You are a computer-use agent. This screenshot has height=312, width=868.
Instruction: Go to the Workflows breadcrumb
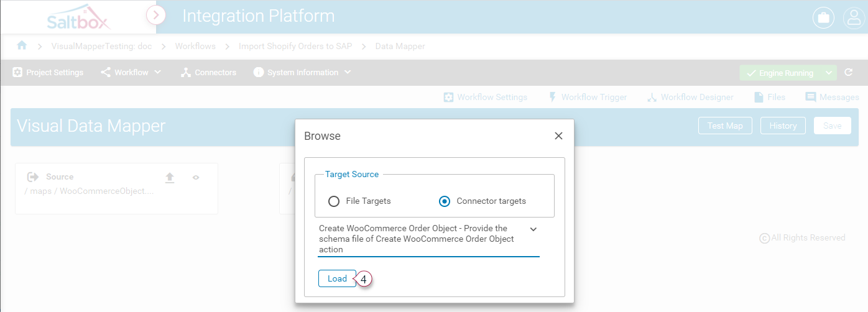point(195,46)
